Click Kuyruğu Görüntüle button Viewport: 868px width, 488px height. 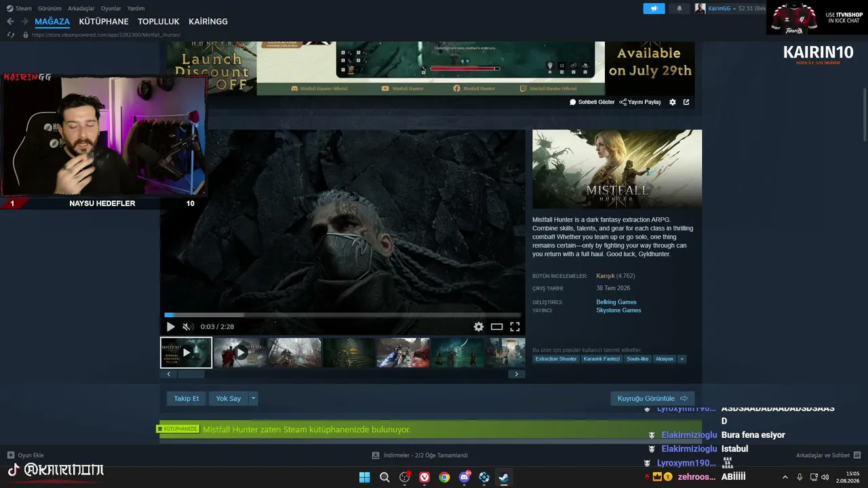652,399
